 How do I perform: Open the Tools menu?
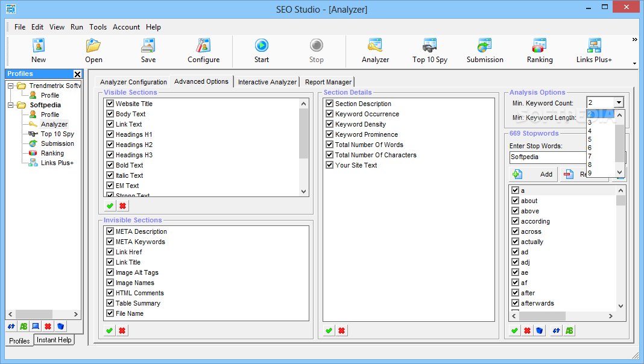[98, 27]
